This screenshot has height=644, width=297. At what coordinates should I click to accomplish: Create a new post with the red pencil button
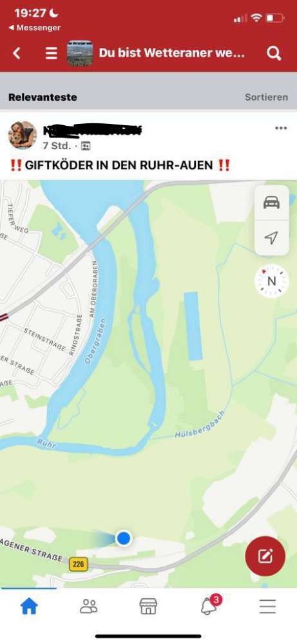pyautogui.click(x=265, y=556)
